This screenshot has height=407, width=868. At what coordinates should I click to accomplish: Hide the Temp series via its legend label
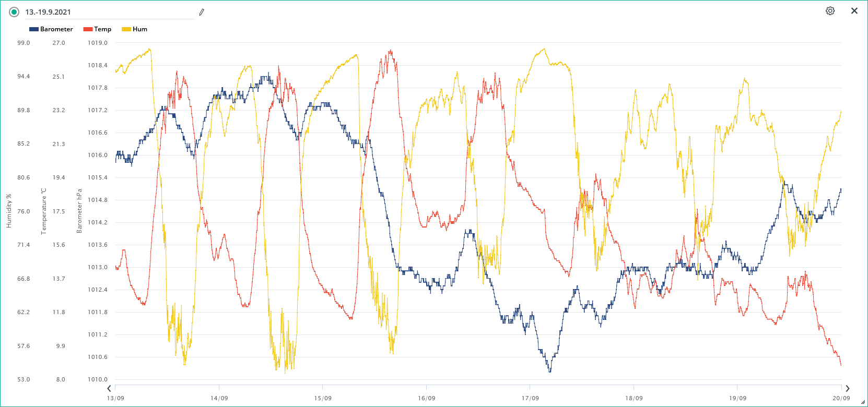tap(102, 29)
